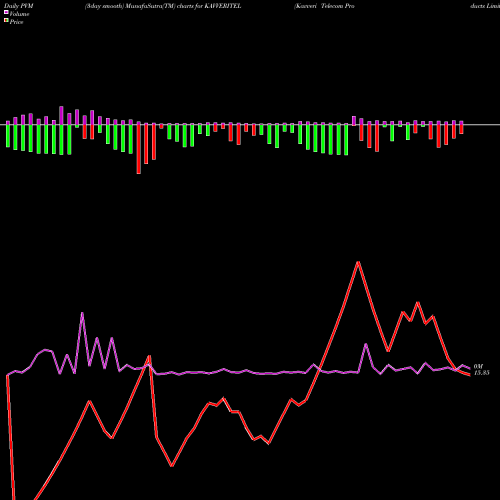Click the longest red downward histogram bar

[x=139, y=149]
